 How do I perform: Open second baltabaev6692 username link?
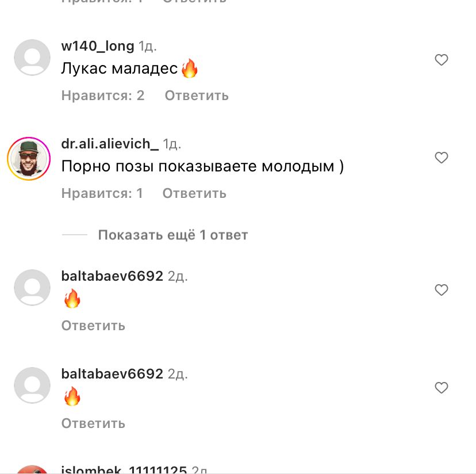pyautogui.click(x=112, y=374)
